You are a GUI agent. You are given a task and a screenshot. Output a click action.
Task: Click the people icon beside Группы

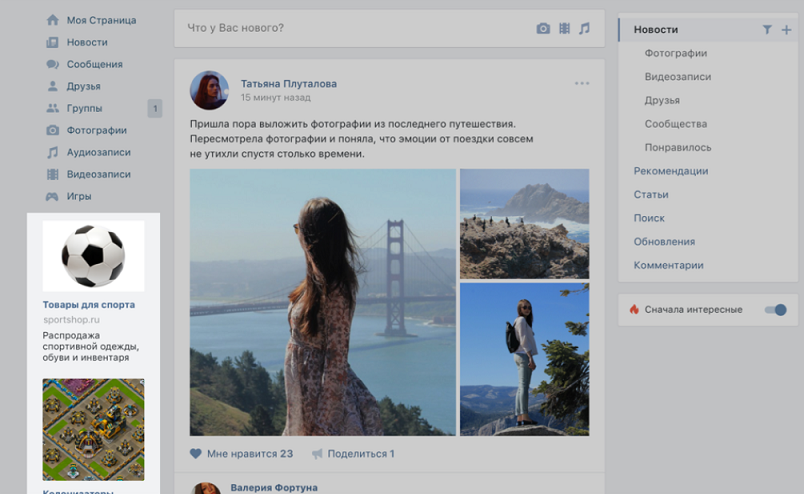tap(52, 108)
